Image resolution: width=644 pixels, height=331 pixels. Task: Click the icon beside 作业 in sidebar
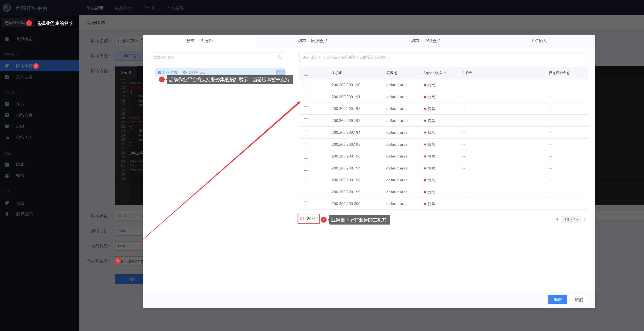(7, 104)
